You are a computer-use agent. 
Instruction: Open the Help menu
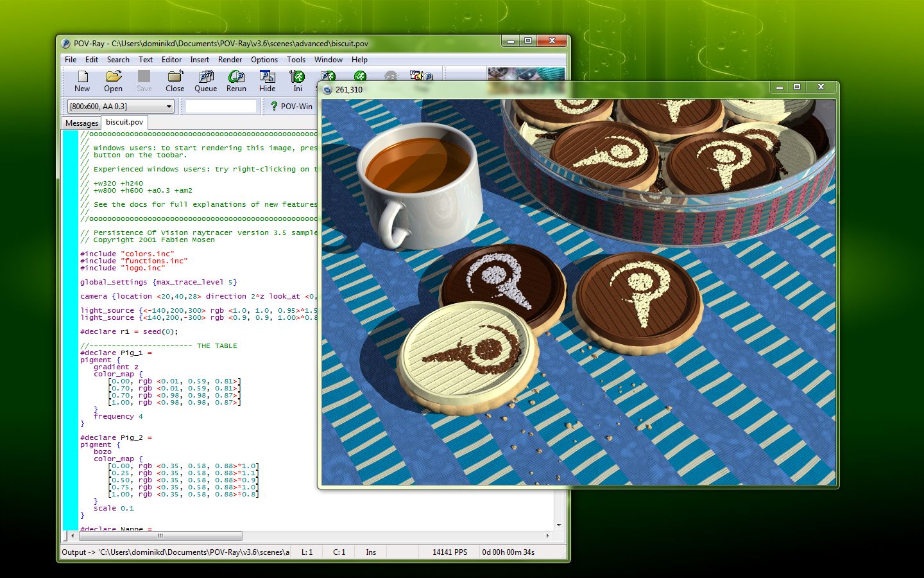point(359,60)
